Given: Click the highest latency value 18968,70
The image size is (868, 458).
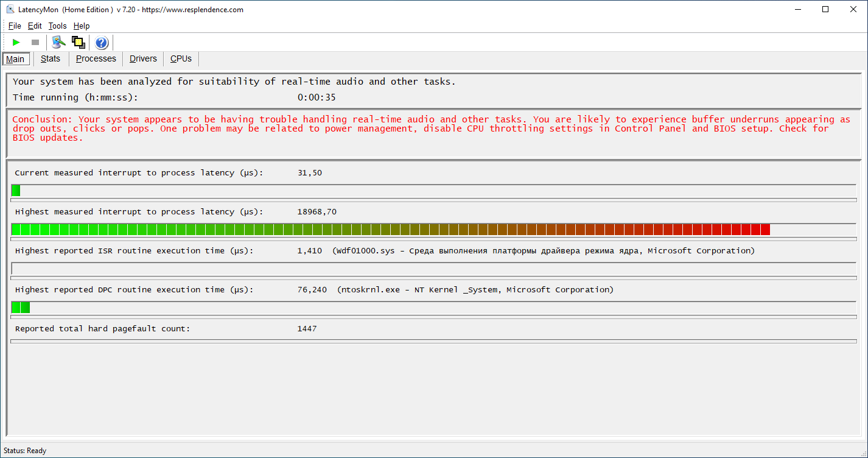Looking at the screenshot, I should (317, 212).
